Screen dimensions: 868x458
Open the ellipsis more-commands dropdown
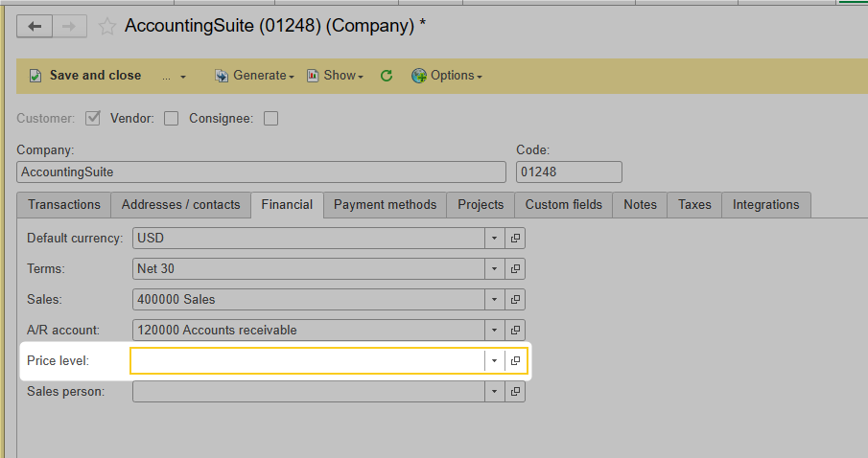tap(174, 77)
